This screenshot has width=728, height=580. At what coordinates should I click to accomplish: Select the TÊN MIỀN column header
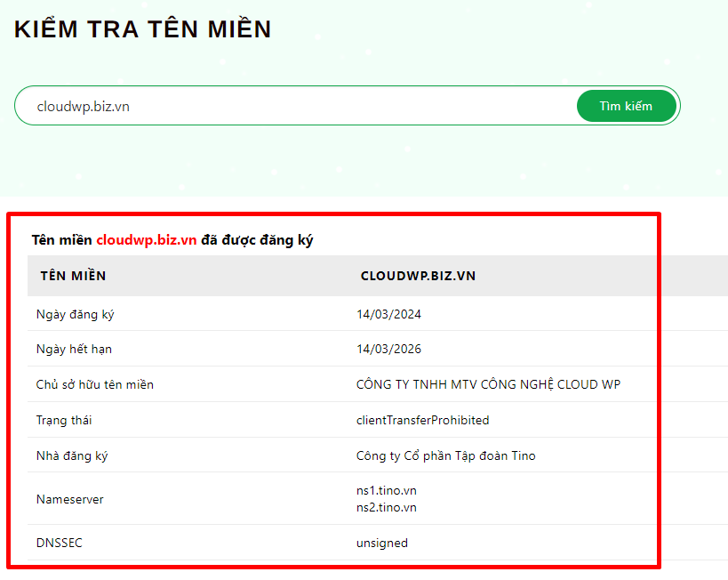[74, 276]
